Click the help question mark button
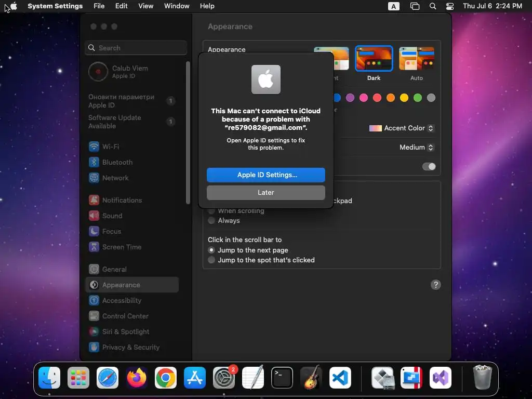532x399 pixels. pyautogui.click(x=436, y=285)
